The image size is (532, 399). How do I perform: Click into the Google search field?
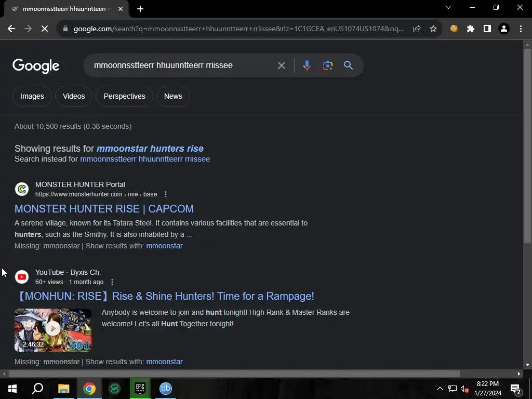point(183,65)
